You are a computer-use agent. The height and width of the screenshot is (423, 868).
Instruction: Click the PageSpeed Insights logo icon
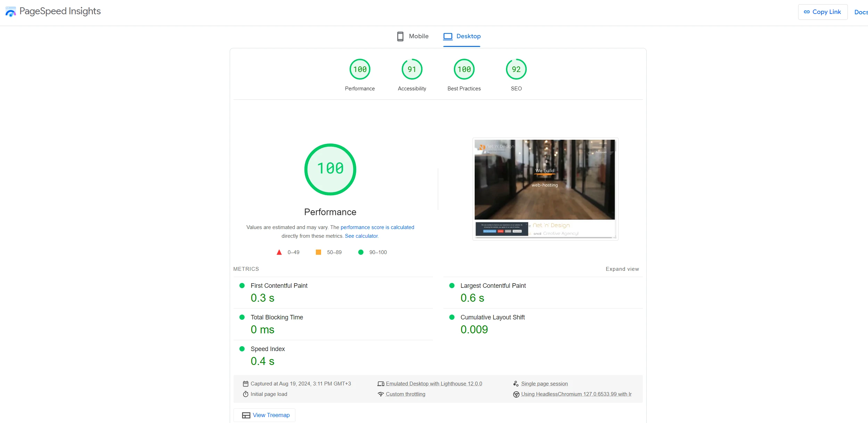click(10, 11)
